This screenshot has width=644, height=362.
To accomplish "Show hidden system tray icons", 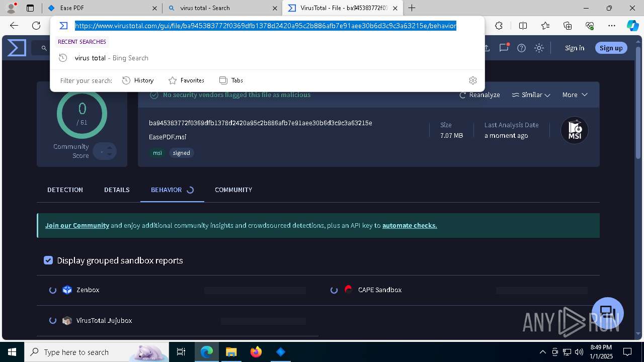I will pyautogui.click(x=542, y=352).
